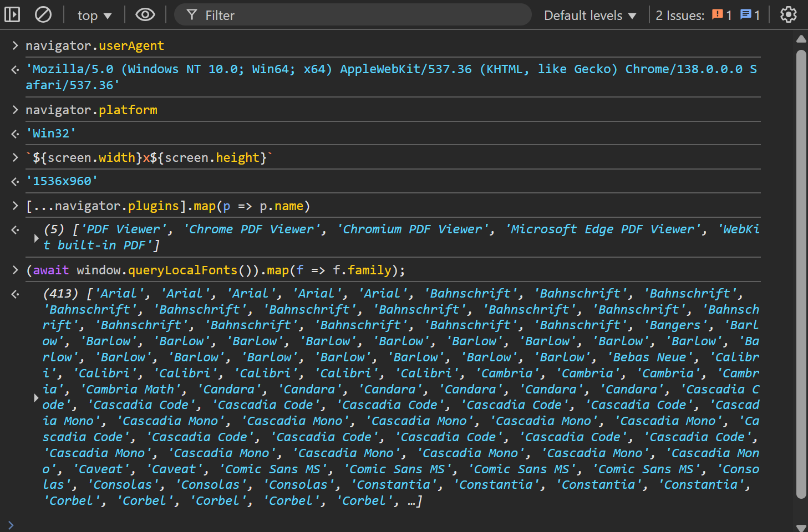Viewport: 808px width, 532px height.
Task: Toggle the console sidebar panel icon
Action: point(12,14)
